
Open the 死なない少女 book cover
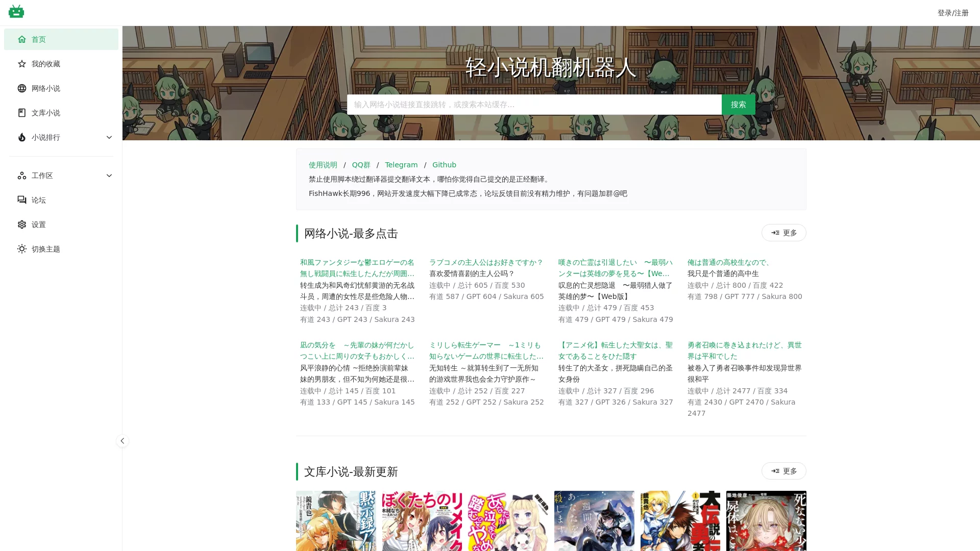pos(766,521)
